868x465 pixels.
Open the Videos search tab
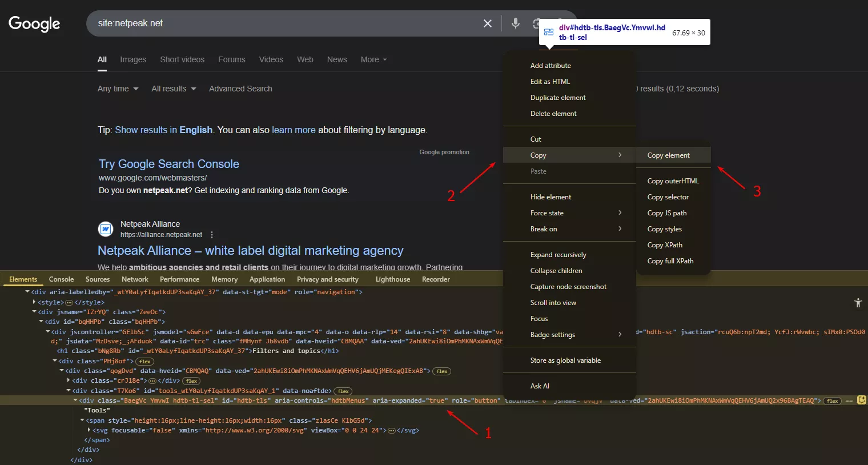(271, 59)
